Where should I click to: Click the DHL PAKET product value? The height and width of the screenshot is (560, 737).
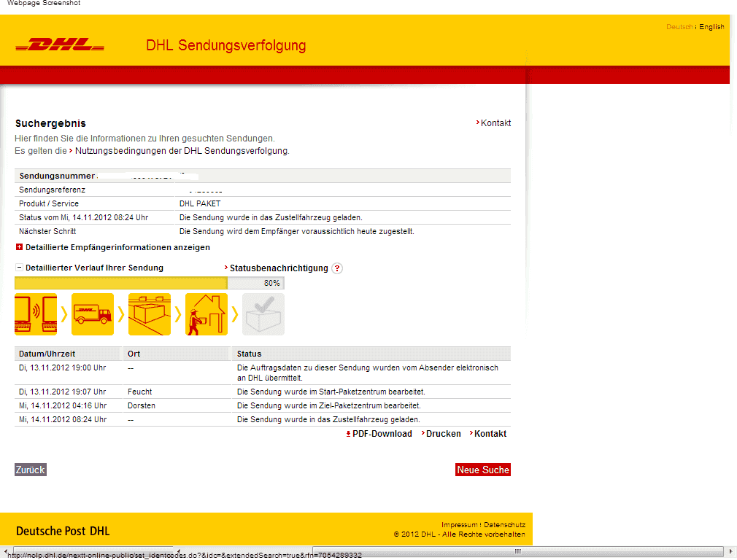[x=200, y=203]
